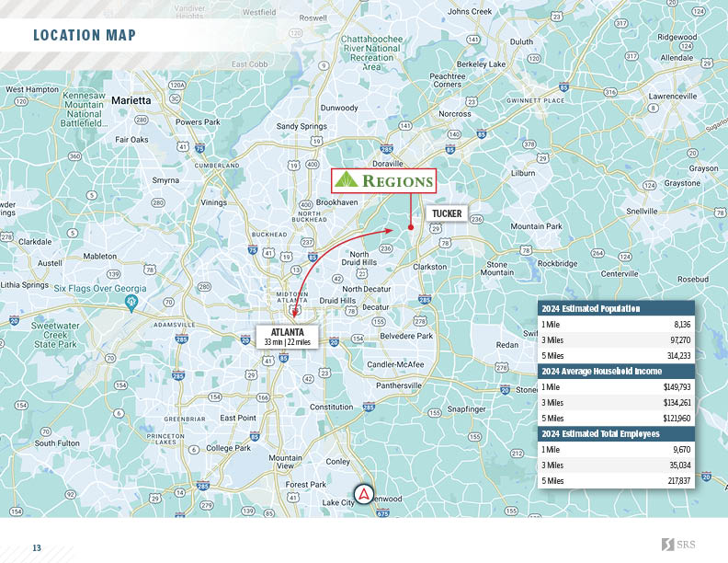Click the ATLANTA 33 min 22 miles label box

pyautogui.click(x=288, y=337)
